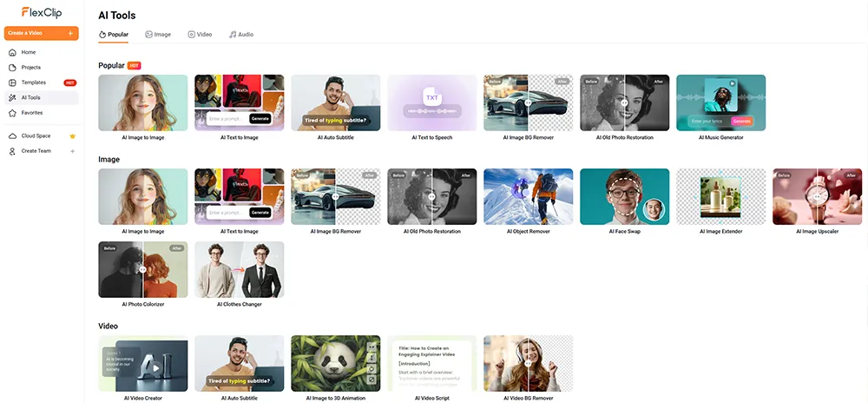The height and width of the screenshot is (403, 868).
Task: Open the AI Text to Speech tool
Action: coord(431,103)
